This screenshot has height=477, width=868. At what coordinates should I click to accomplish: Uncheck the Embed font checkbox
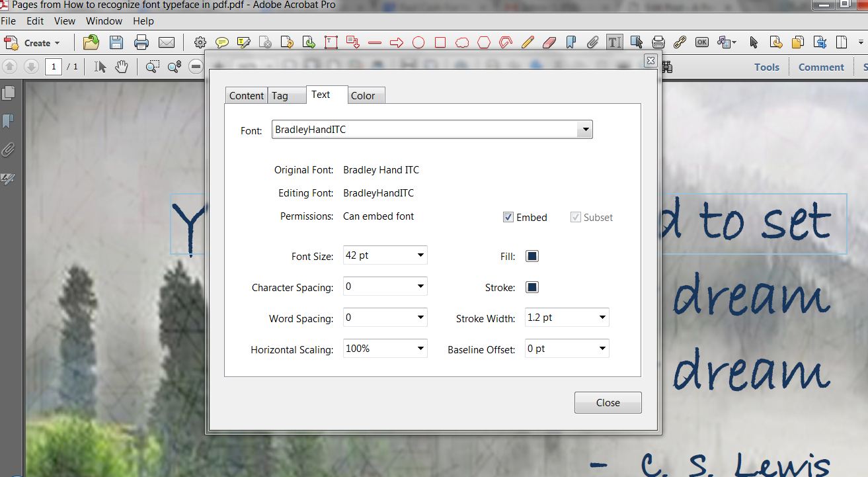[508, 217]
